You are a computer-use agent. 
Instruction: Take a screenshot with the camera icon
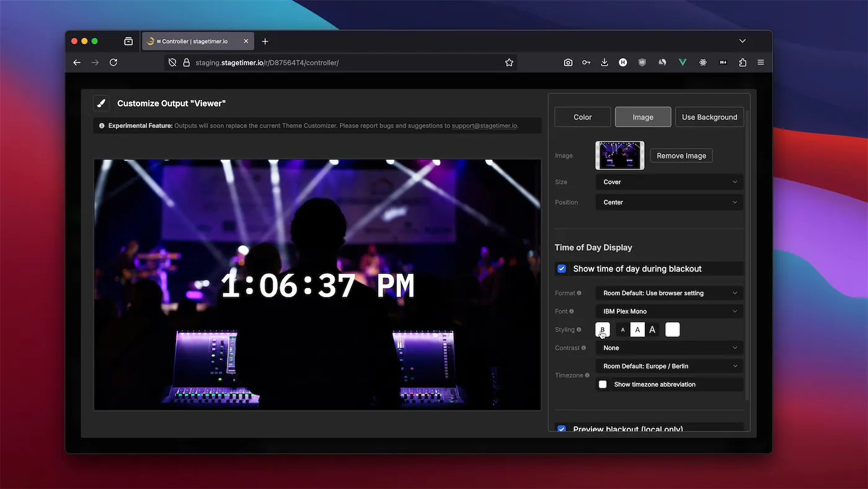click(x=568, y=63)
